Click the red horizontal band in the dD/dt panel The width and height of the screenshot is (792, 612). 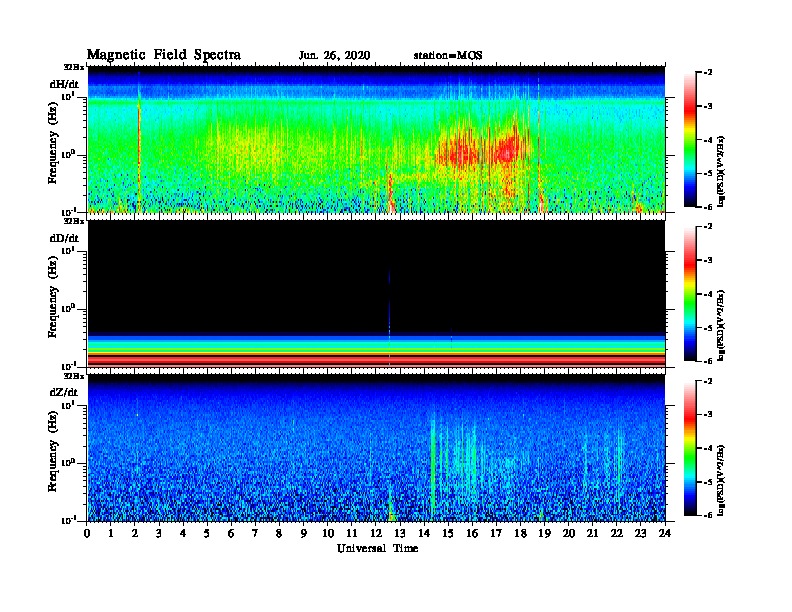[x=377, y=360]
